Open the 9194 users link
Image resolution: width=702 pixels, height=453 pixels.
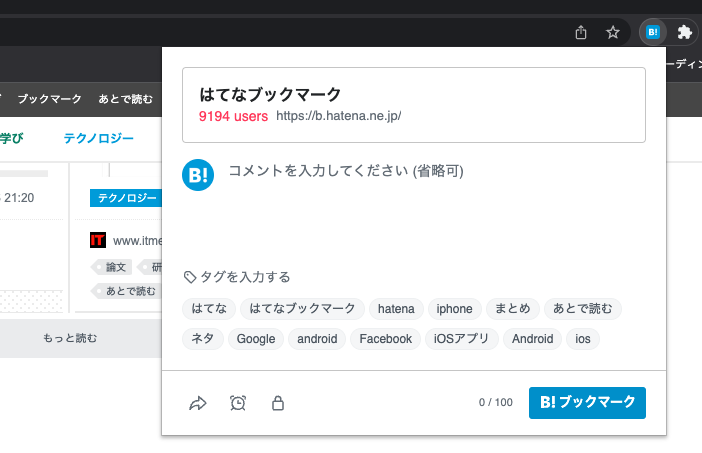coord(233,116)
